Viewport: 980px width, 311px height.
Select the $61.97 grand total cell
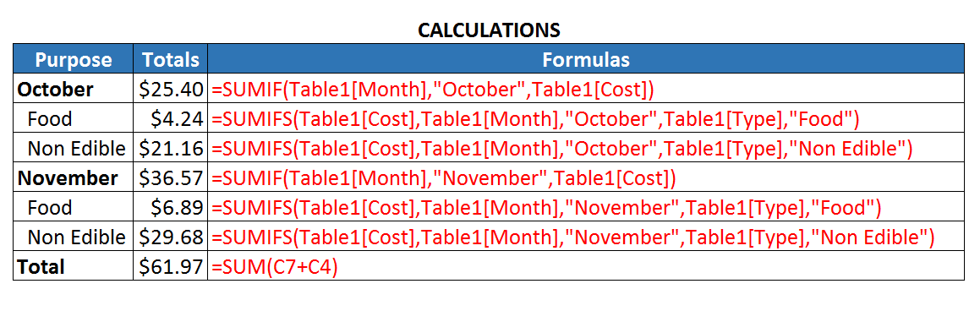click(170, 266)
